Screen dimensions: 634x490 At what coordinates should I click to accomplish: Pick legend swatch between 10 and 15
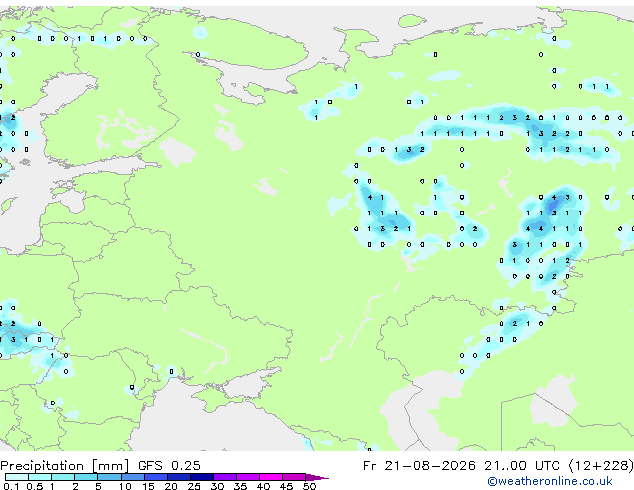(x=132, y=477)
